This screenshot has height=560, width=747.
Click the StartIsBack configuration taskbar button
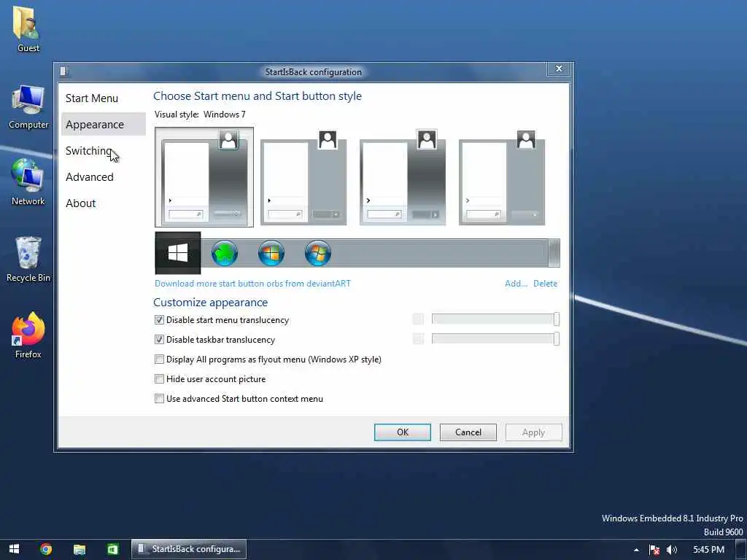click(x=189, y=549)
